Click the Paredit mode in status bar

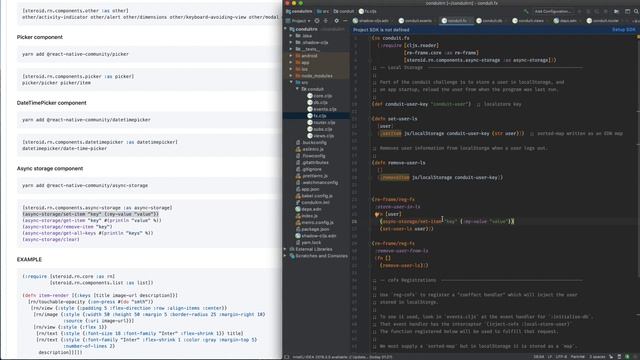[578, 357]
